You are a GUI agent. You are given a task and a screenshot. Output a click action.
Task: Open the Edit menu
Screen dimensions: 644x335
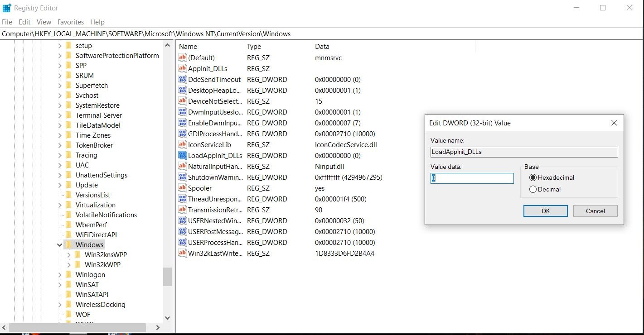[24, 22]
